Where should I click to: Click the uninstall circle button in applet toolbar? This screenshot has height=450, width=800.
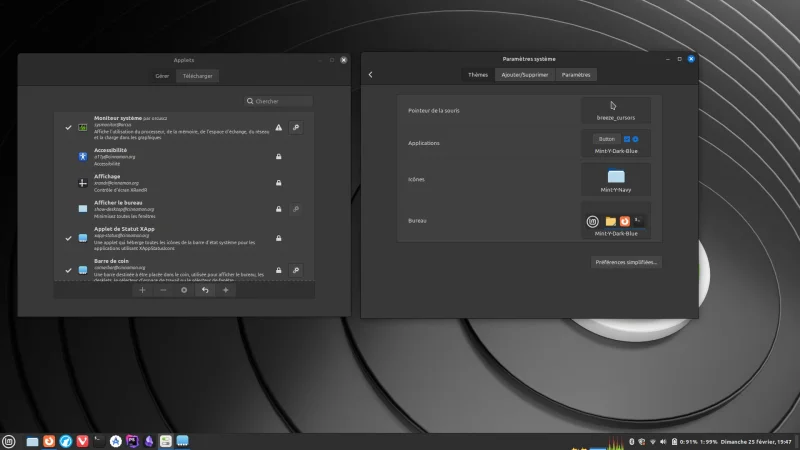[184, 290]
